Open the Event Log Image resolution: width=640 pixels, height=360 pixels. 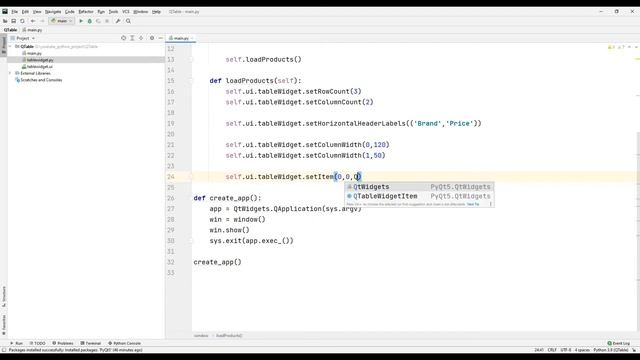pos(619,343)
